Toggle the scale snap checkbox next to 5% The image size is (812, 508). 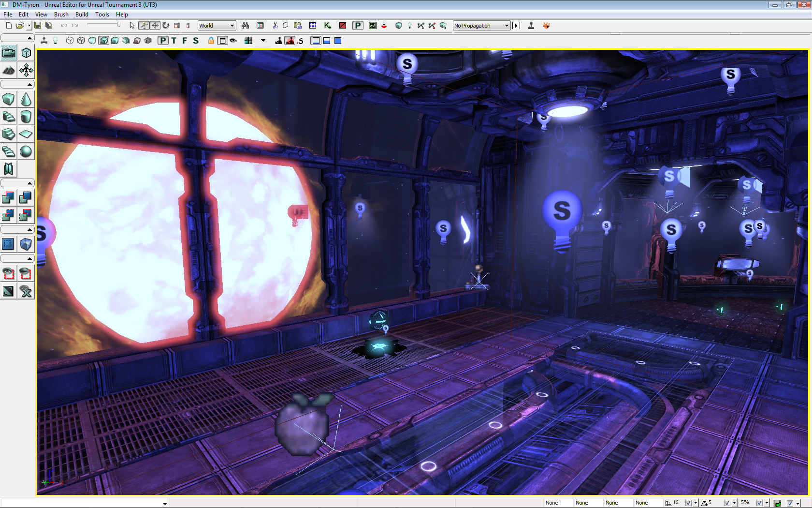pos(759,503)
